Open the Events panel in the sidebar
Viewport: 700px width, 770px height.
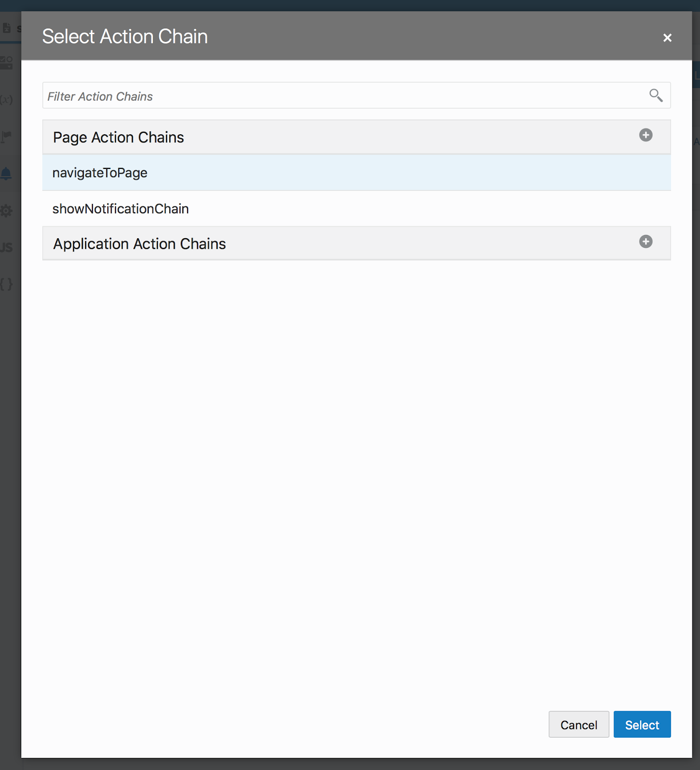click(x=7, y=137)
